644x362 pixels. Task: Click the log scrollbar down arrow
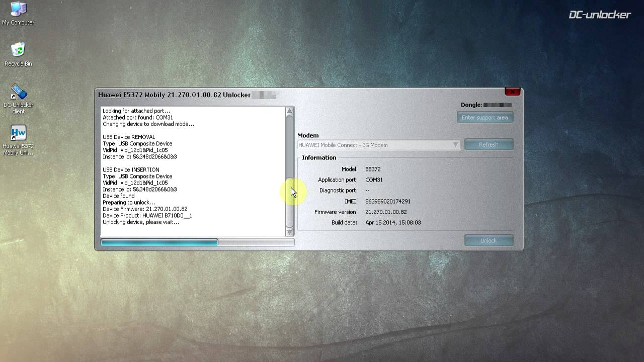pyautogui.click(x=289, y=232)
